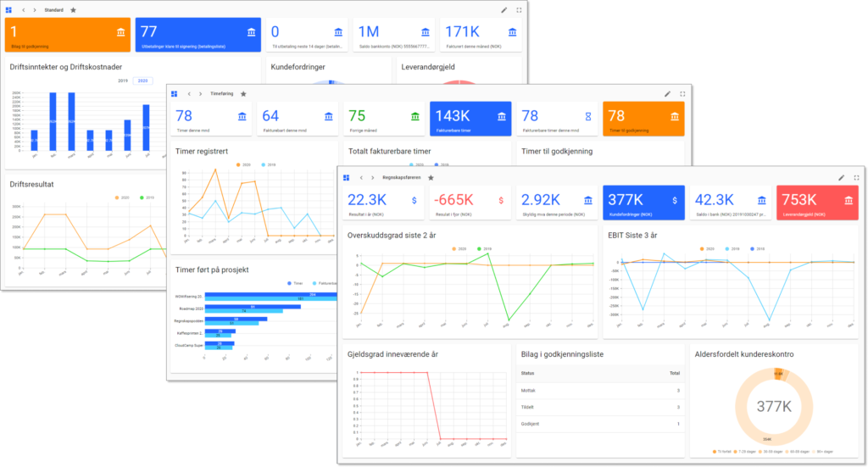The image size is (868, 467).
Task: Click the pencil edit icon on the Regnskapsføreren dashboard
Action: click(x=841, y=178)
